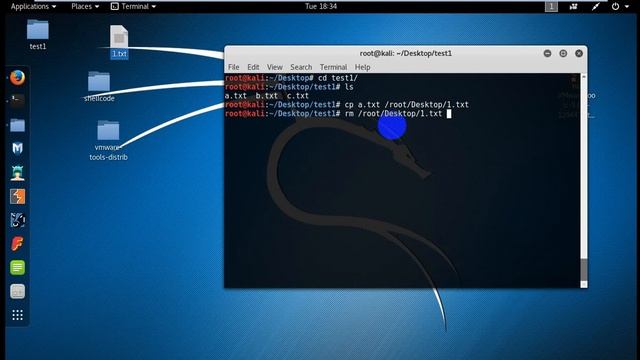Click the 'ls' command in terminal
Screen dimensions: 640x360
tap(349, 87)
